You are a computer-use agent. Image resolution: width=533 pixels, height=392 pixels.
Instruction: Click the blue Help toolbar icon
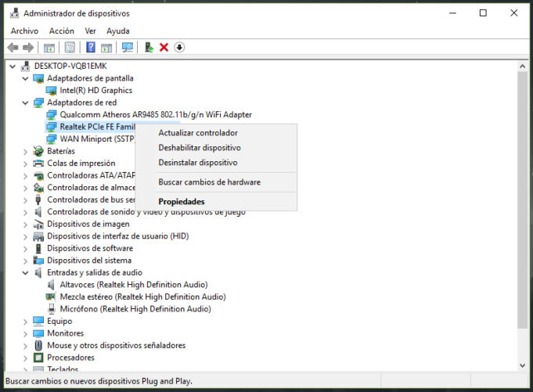(x=91, y=48)
